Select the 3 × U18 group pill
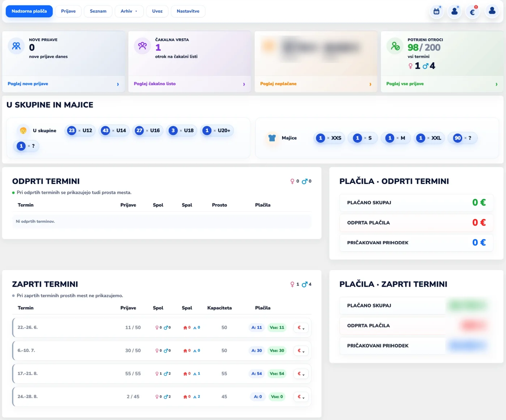Screen dimensions: 506x420 tap(181, 130)
